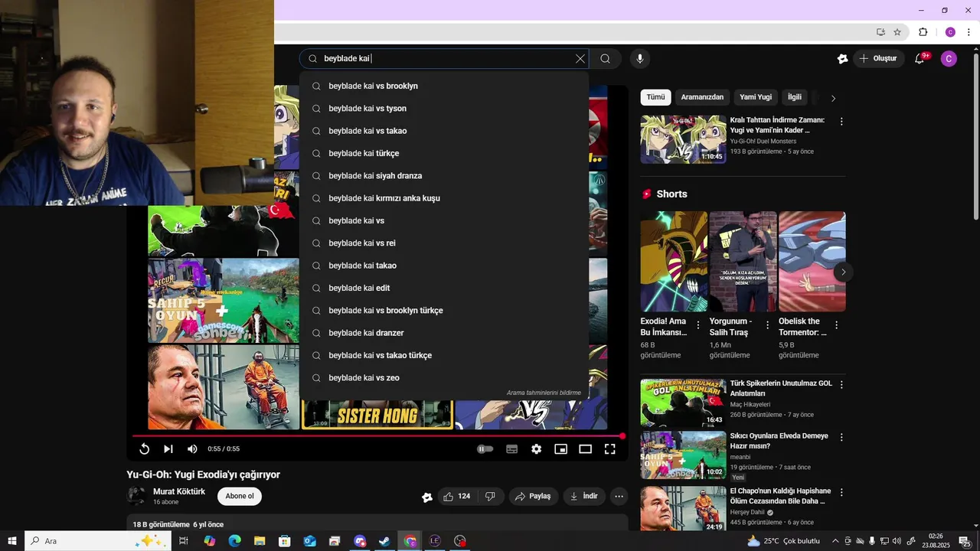Dislike the video
The width and height of the screenshot is (980, 551).
490,497
